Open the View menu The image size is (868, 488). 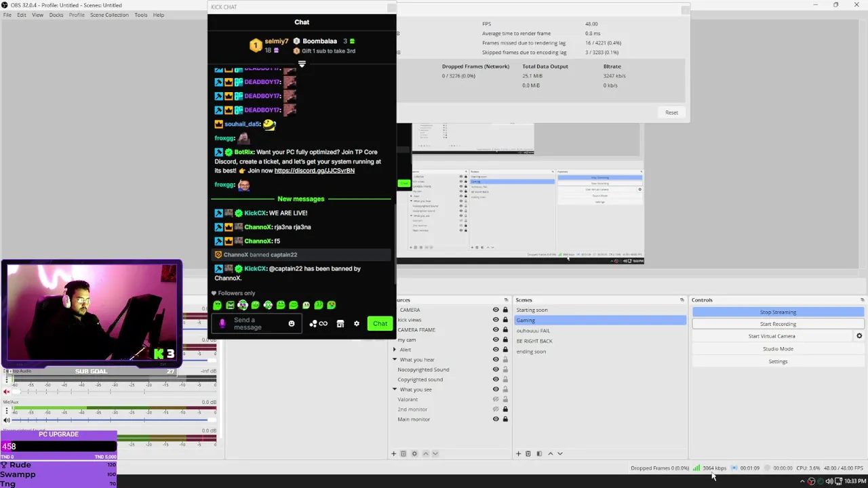pos(37,15)
